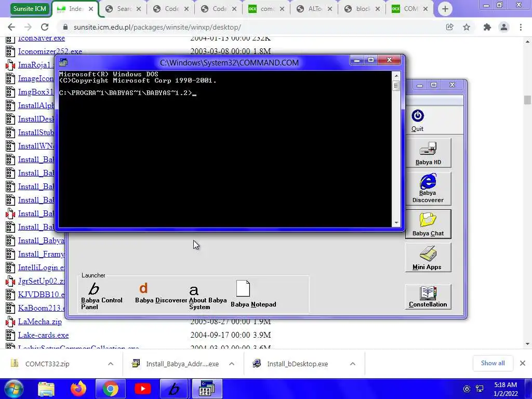The height and width of the screenshot is (399, 532).
Task: Reload the sunsite page
Action: [x=45, y=27]
